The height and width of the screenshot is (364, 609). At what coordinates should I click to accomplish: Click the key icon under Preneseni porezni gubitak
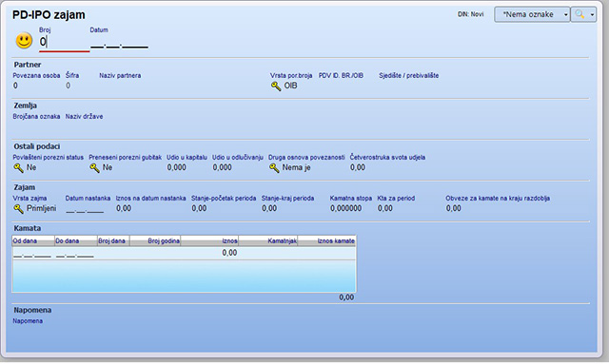(x=95, y=167)
